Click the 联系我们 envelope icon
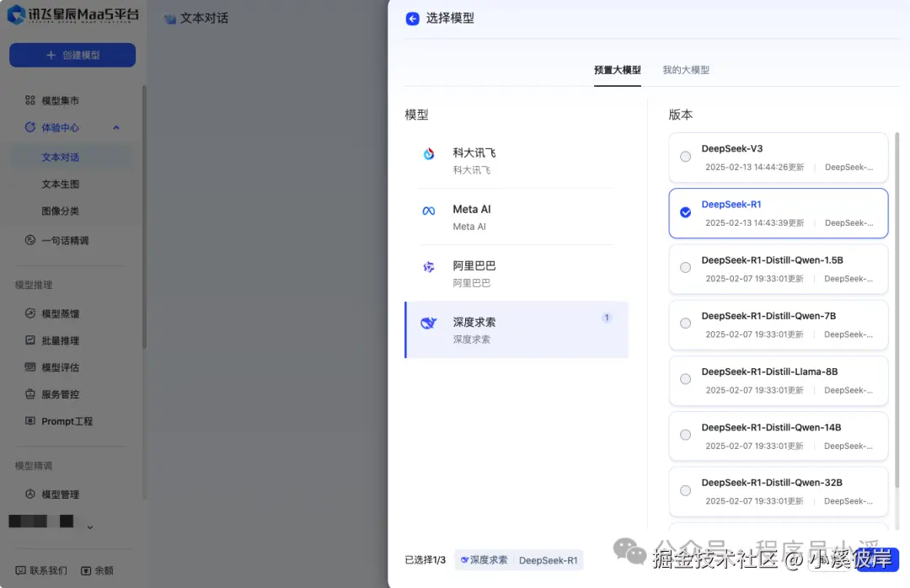This screenshot has height=588, width=910. (x=20, y=570)
